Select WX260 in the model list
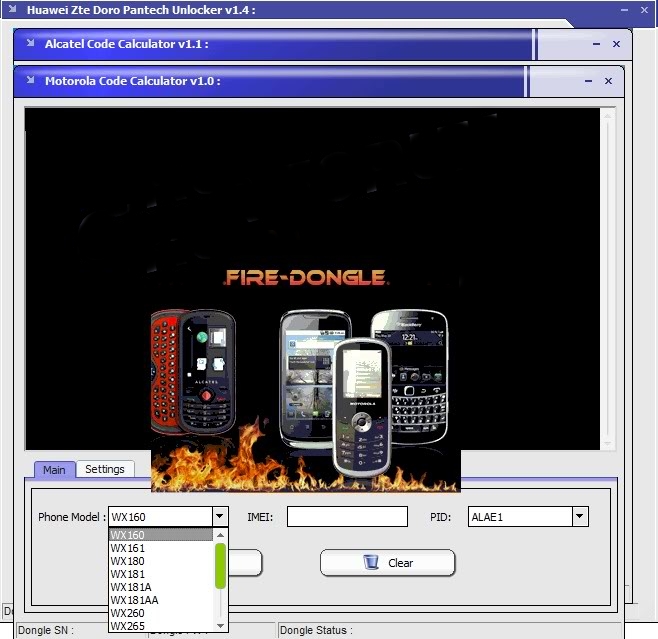Image resolution: width=658 pixels, height=639 pixels. 161,613
